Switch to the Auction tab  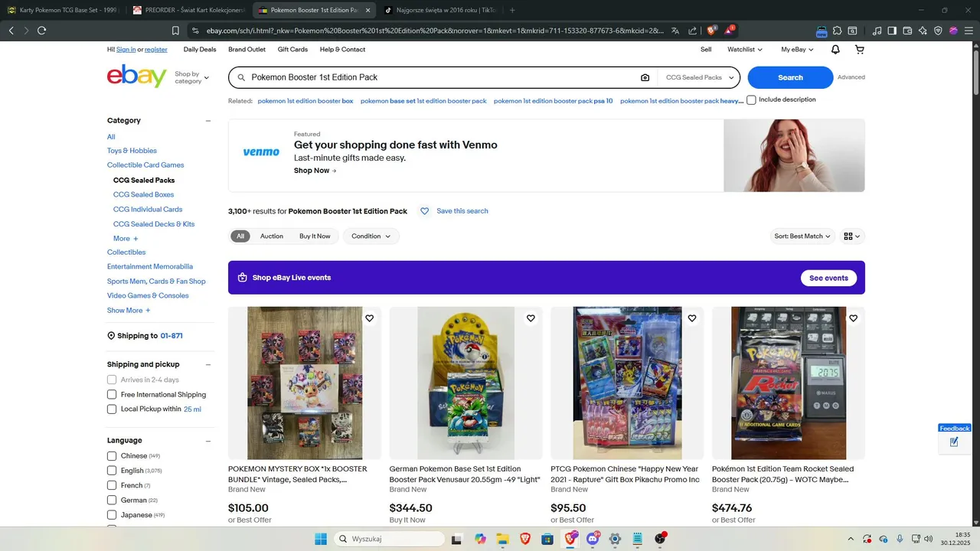pyautogui.click(x=272, y=236)
